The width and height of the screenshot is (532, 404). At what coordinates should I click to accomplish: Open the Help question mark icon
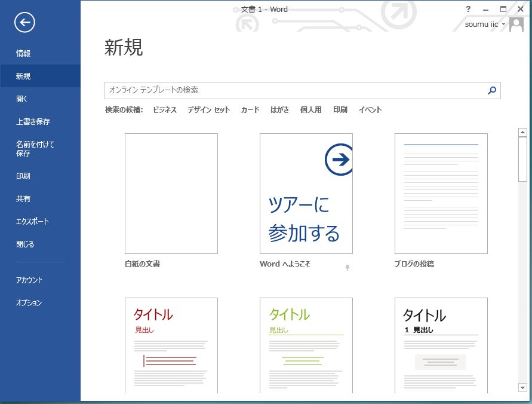tap(468, 9)
